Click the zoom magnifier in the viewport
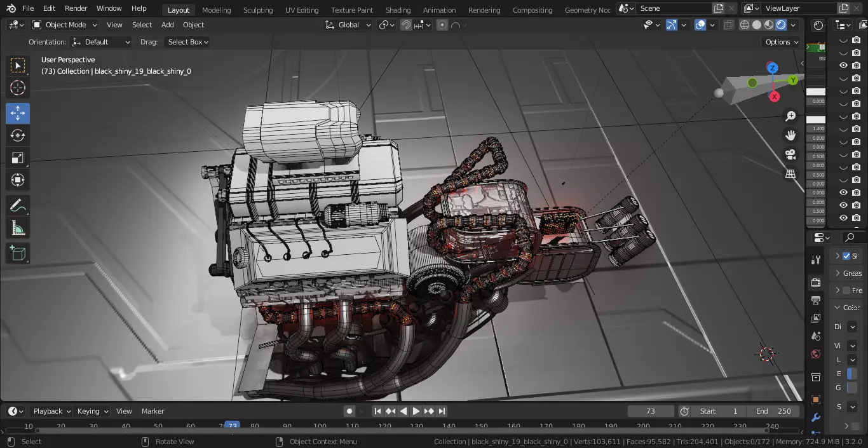 pos(790,116)
